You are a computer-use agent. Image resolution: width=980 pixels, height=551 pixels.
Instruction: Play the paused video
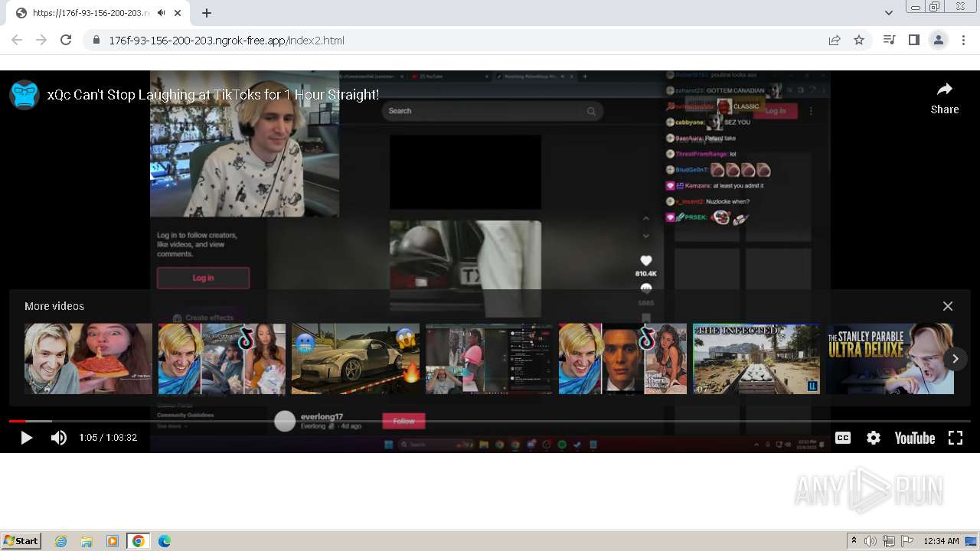point(26,438)
